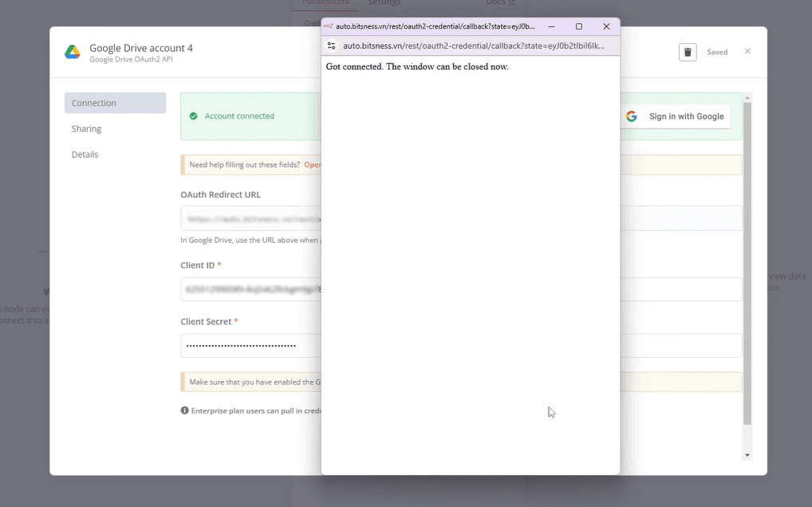Minimize the OAuth callback popup window
Screen dimensions: 812x507
[x=551, y=26]
